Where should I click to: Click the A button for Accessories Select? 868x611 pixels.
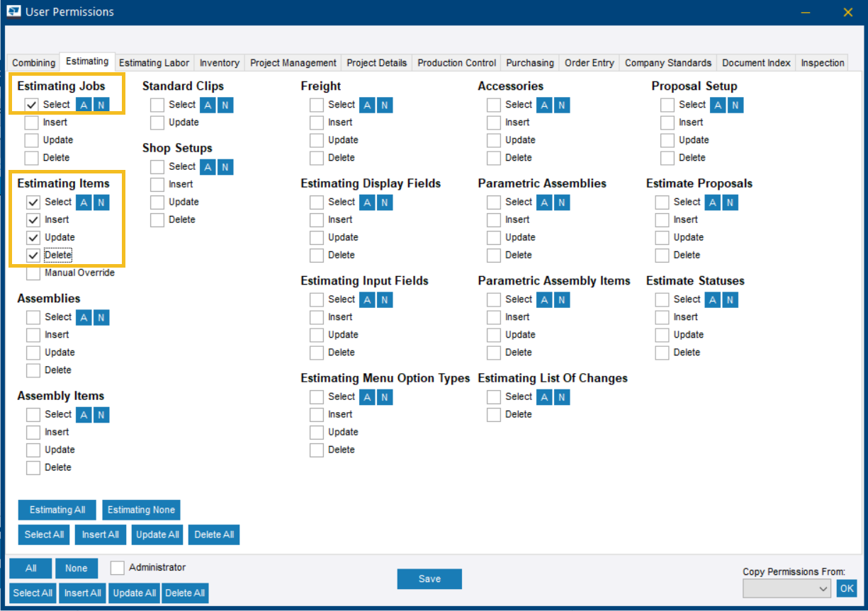point(544,105)
